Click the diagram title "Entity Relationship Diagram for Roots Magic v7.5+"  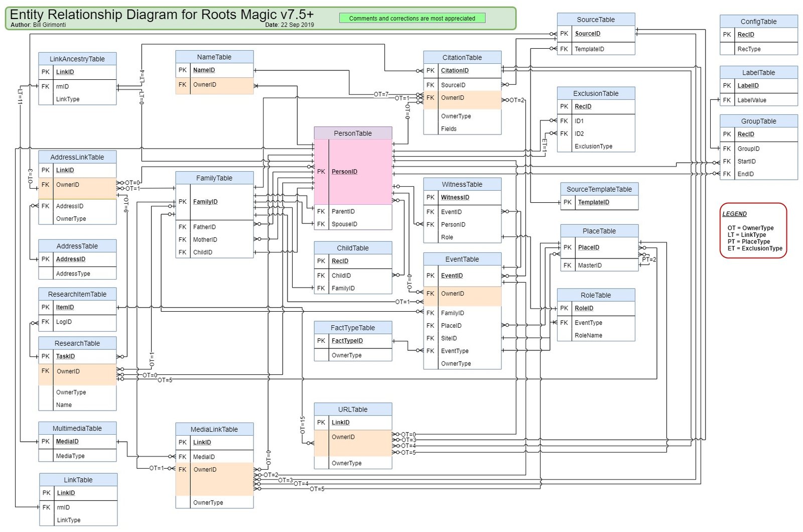(x=162, y=15)
